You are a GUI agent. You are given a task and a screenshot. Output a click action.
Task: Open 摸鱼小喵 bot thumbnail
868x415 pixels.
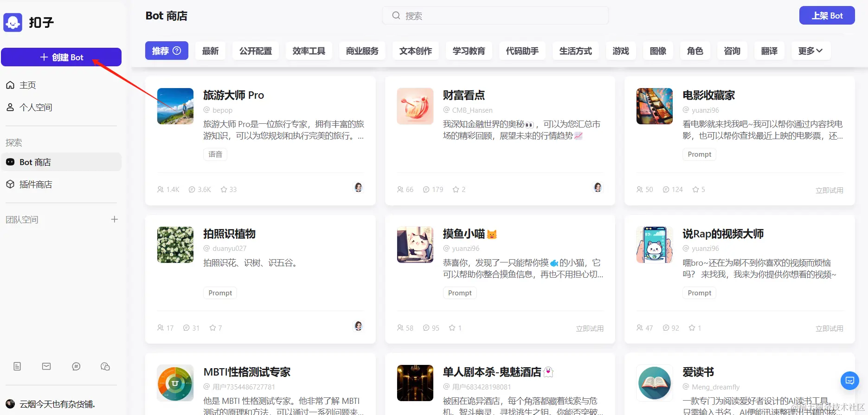(x=415, y=245)
